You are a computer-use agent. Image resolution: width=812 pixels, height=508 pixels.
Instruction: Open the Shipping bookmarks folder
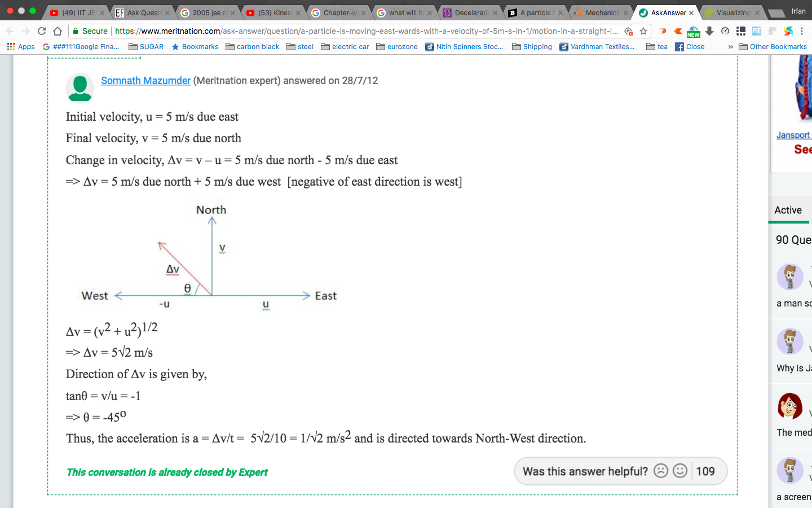tap(532, 47)
